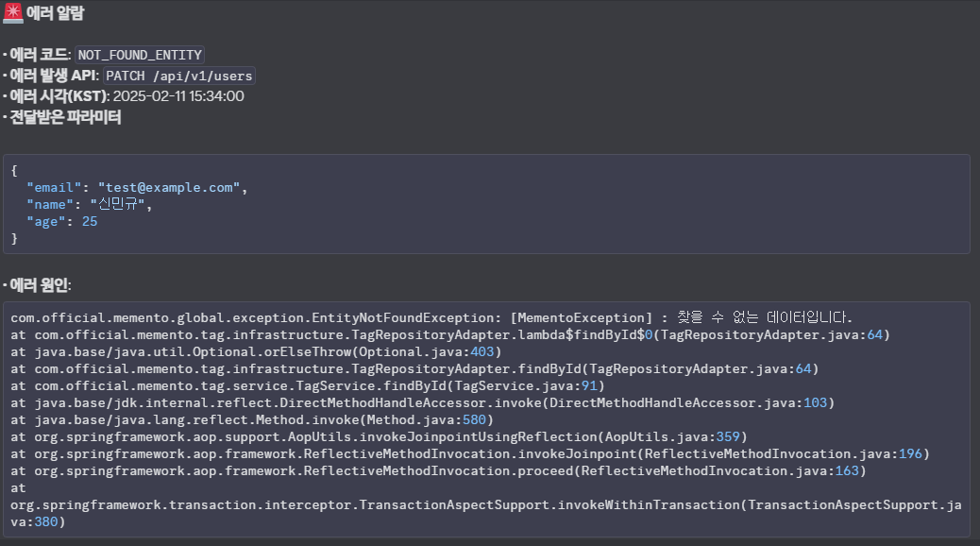Click the 에러 원인 label
The image size is (980, 546).
pyautogui.click(x=39, y=285)
